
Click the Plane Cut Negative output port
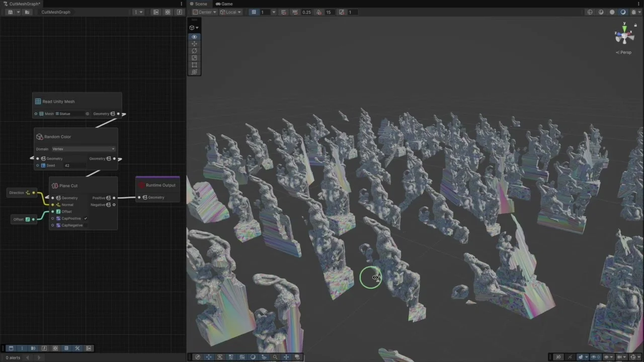point(114,205)
